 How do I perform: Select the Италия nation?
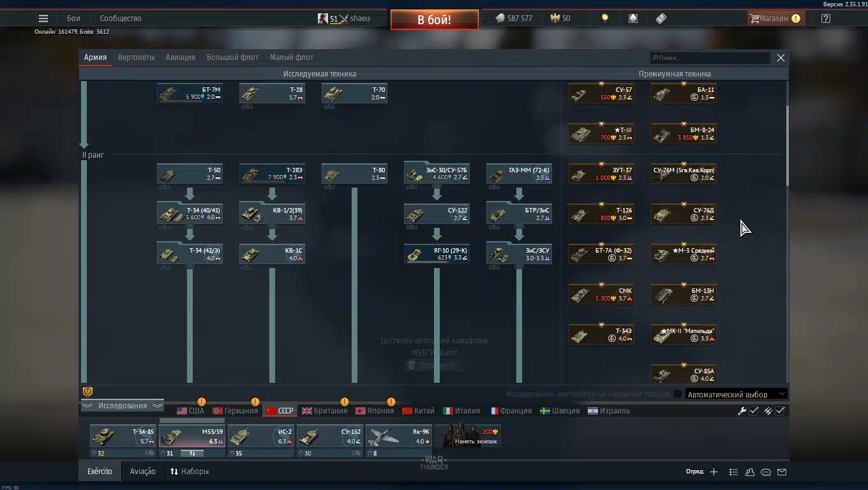tap(462, 411)
